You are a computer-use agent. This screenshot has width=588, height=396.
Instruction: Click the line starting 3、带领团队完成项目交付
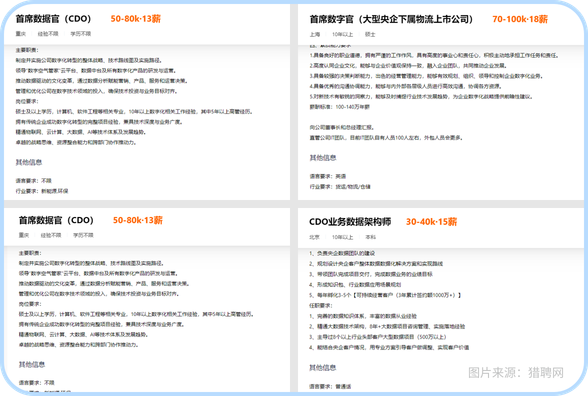pyautogui.click(x=371, y=274)
